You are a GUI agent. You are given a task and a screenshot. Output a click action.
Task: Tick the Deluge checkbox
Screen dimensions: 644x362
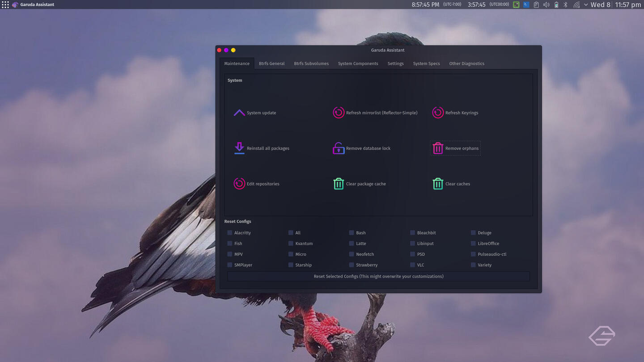coord(473,232)
